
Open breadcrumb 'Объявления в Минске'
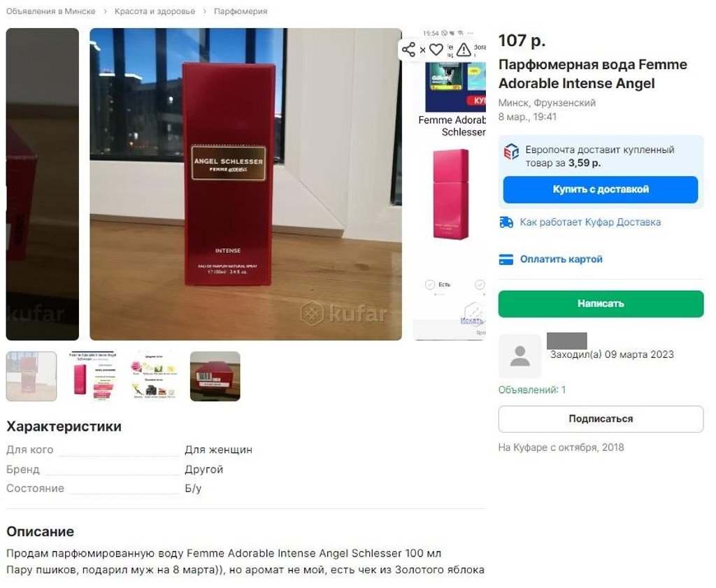coord(50,11)
